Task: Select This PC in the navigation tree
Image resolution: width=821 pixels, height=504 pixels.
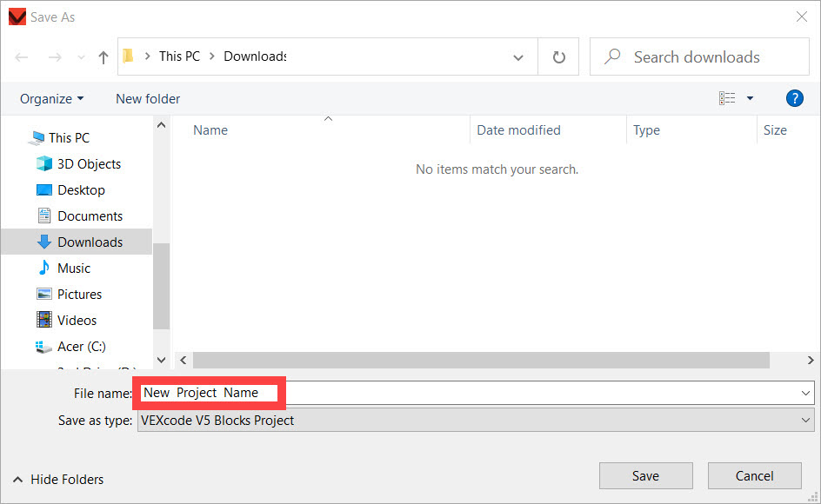Action: (69, 137)
